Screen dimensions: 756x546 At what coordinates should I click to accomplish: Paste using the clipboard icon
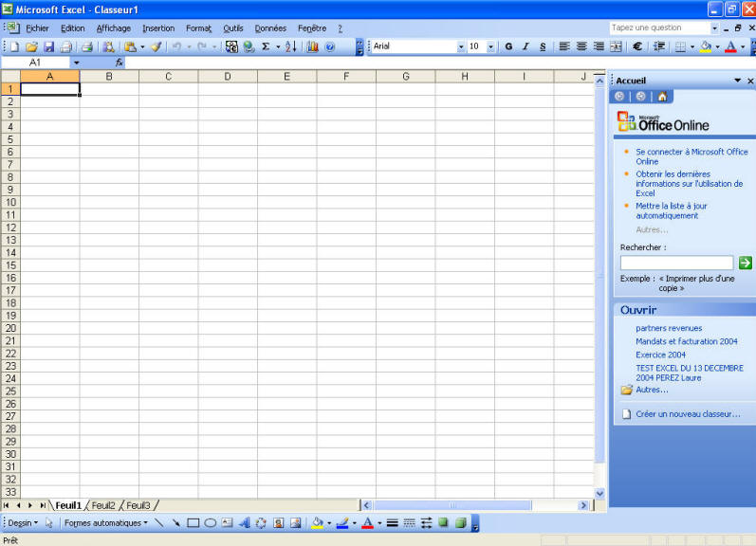130,46
